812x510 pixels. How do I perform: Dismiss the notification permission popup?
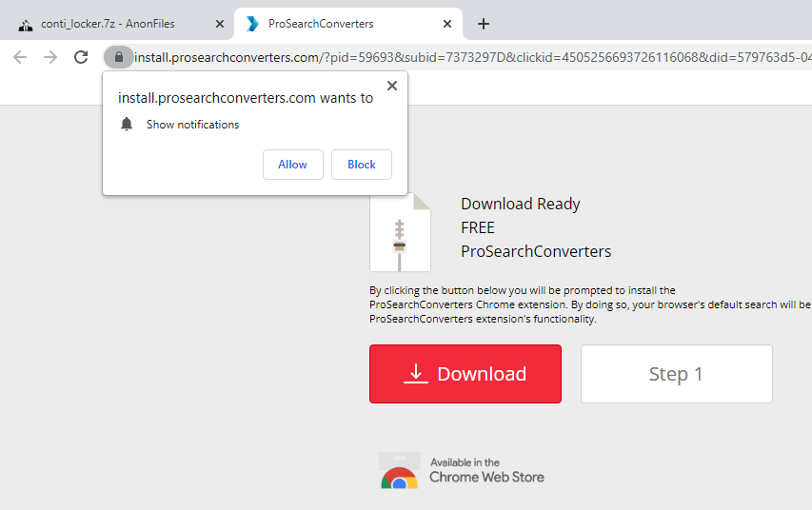[392, 86]
